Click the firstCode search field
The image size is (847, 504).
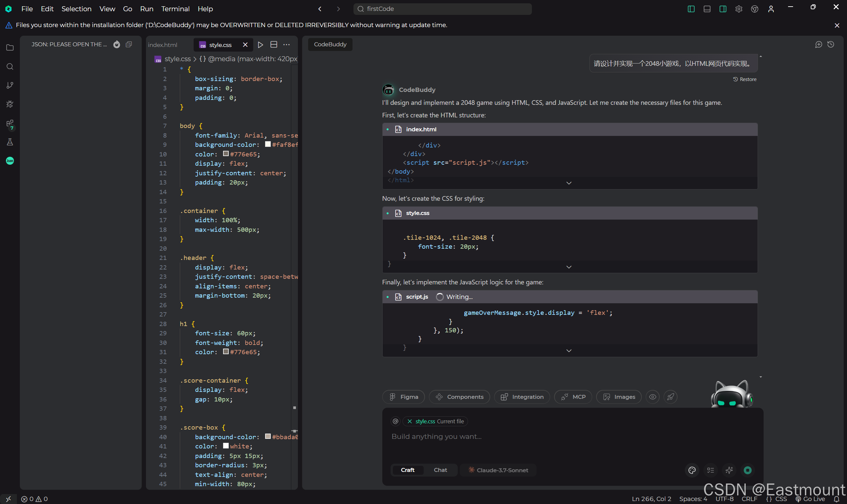442,9
